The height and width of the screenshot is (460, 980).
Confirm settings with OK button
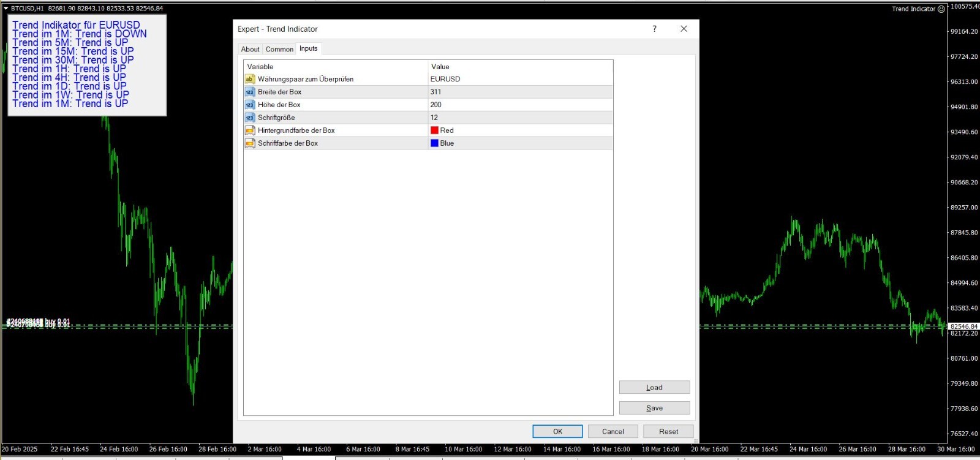pos(557,431)
